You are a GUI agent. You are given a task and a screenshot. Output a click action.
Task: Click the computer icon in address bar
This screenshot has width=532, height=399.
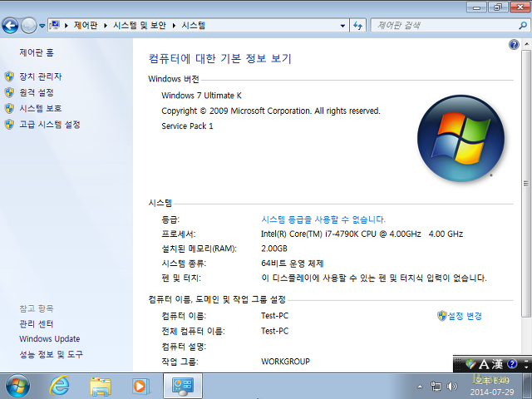55,25
